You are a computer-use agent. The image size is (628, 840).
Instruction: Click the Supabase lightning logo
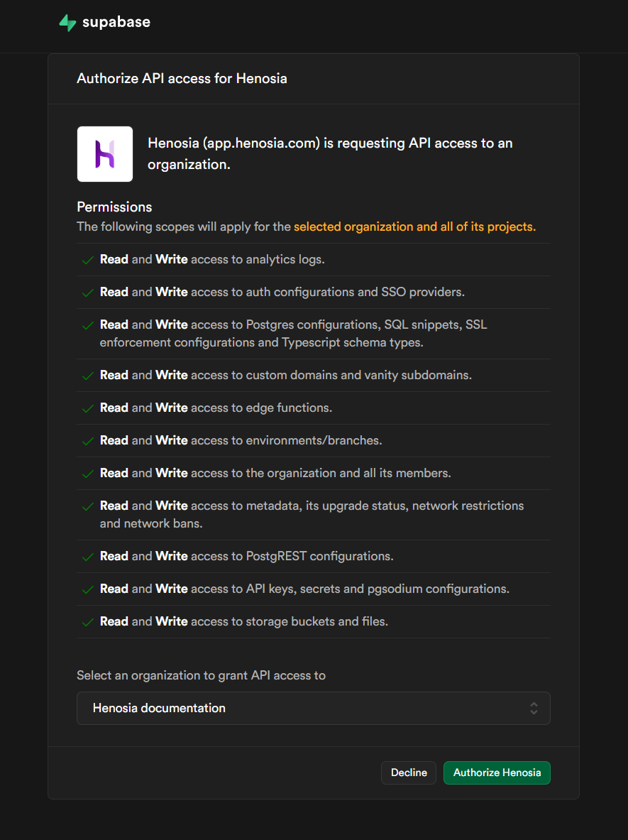pos(67,22)
